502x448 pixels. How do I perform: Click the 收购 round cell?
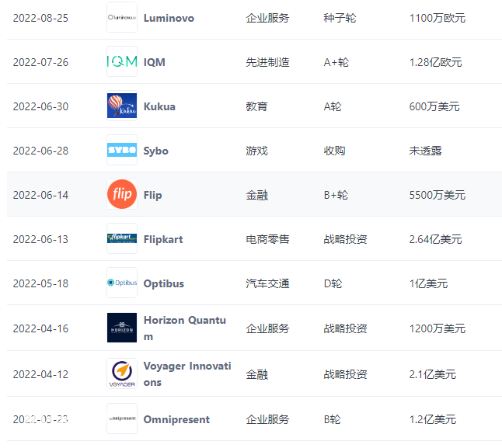[334, 151]
